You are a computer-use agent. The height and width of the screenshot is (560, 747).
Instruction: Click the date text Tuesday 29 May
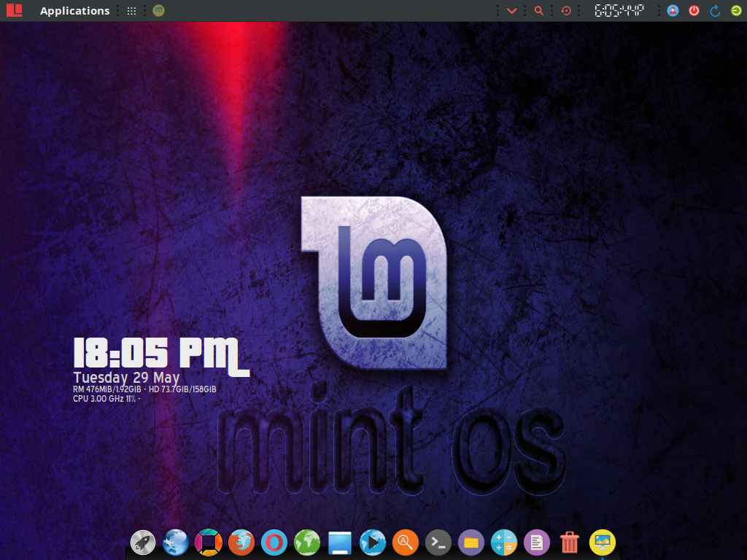[x=126, y=378]
